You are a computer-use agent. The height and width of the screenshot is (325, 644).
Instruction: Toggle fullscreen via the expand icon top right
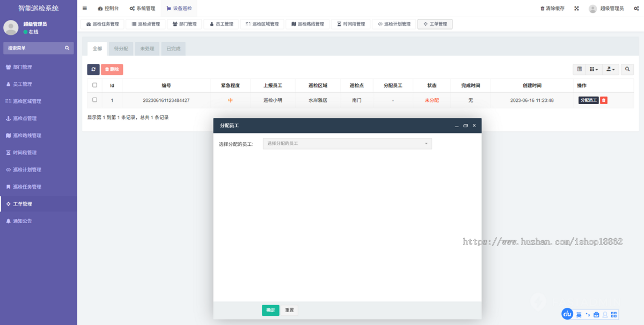(576, 8)
